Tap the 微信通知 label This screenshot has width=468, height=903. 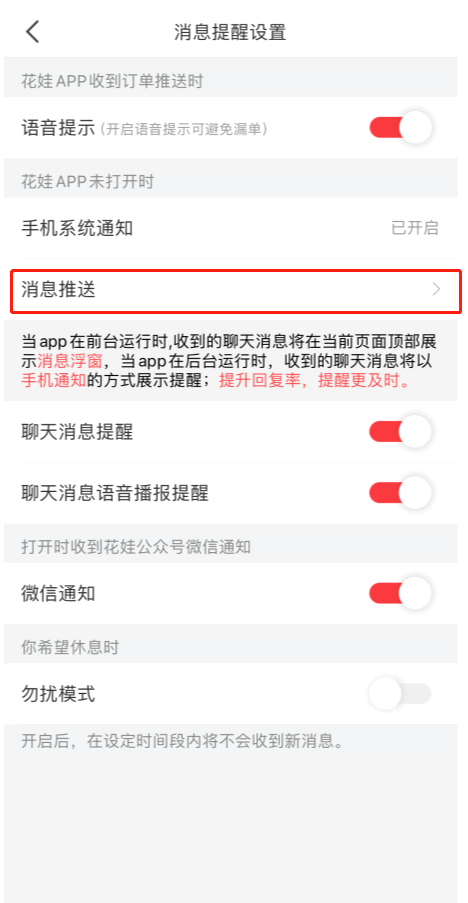coord(58,593)
